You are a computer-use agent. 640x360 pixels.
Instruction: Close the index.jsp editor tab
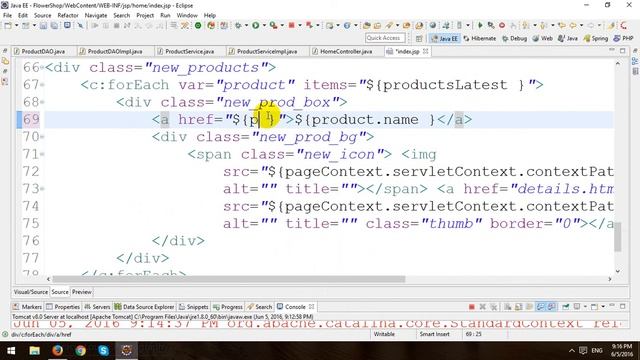tap(426, 51)
